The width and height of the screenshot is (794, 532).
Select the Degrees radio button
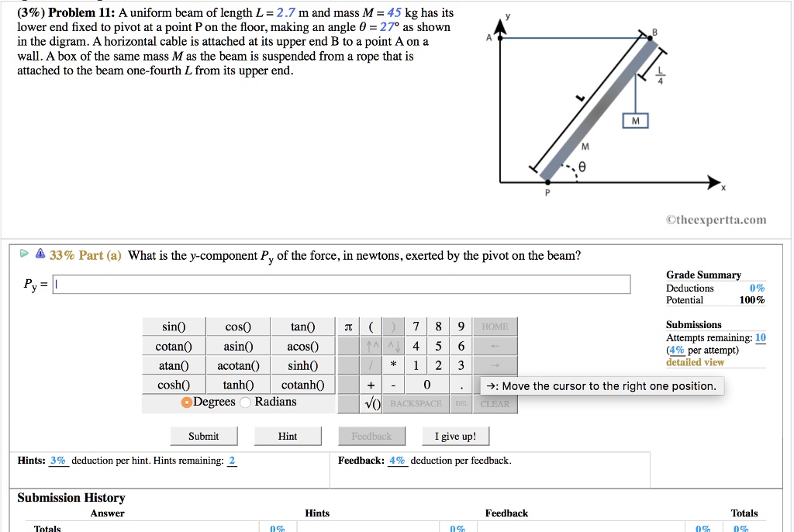pos(186,401)
